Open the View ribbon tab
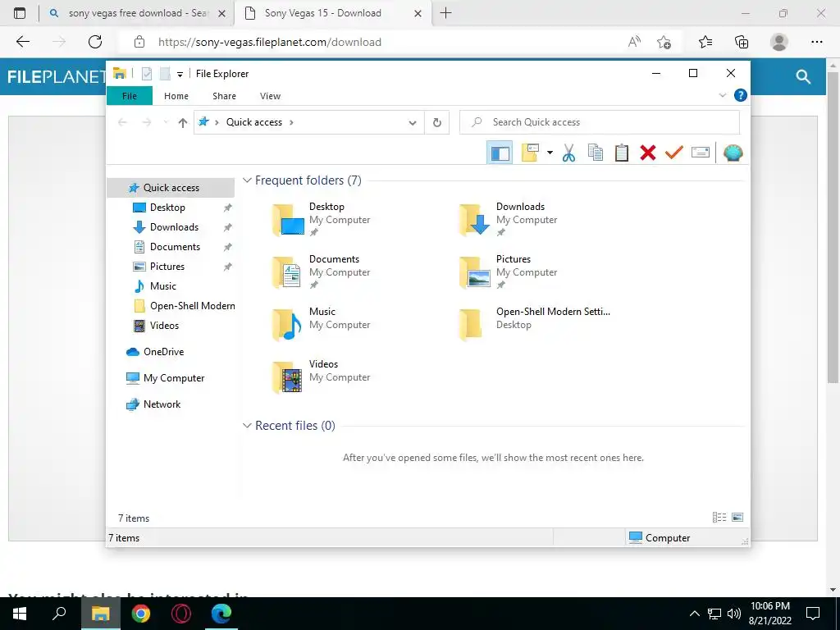The width and height of the screenshot is (840, 630). pyautogui.click(x=270, y=96)
